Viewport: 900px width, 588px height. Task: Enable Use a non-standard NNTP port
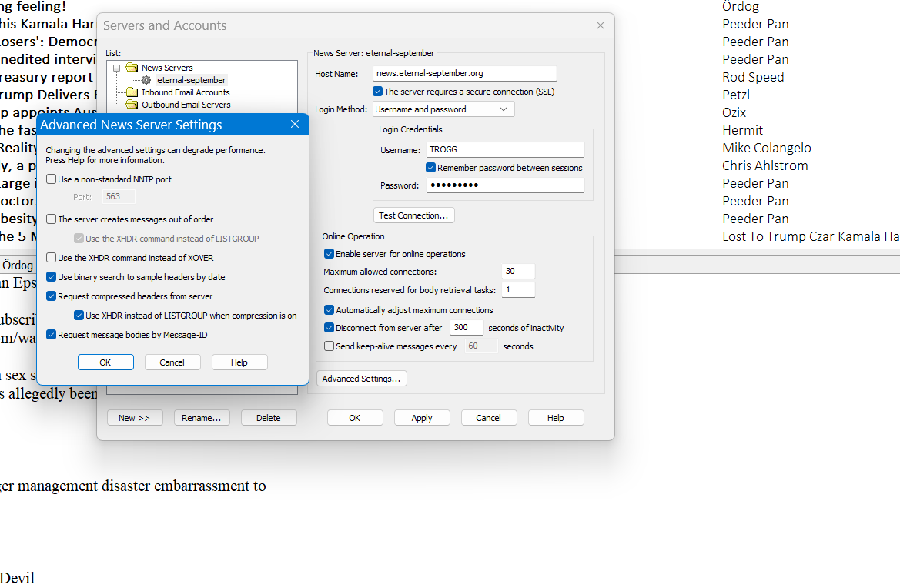[x=51, y=179]
